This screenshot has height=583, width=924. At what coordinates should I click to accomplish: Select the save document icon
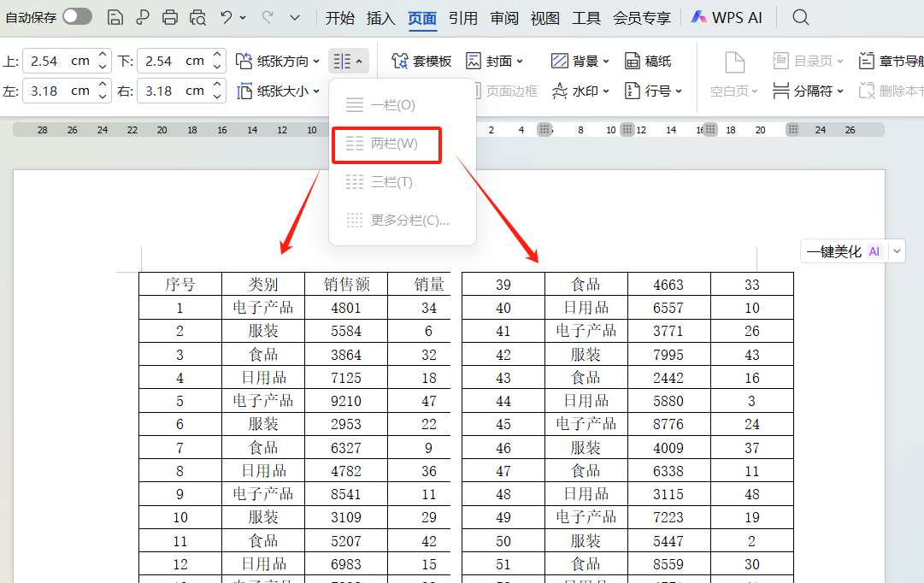115,16
